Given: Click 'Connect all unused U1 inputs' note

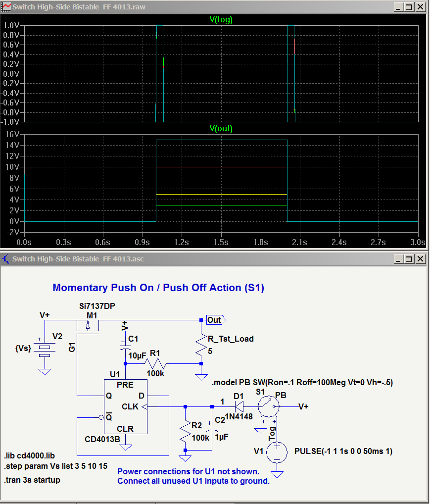Looking at the screenshot, I should 193,481.
